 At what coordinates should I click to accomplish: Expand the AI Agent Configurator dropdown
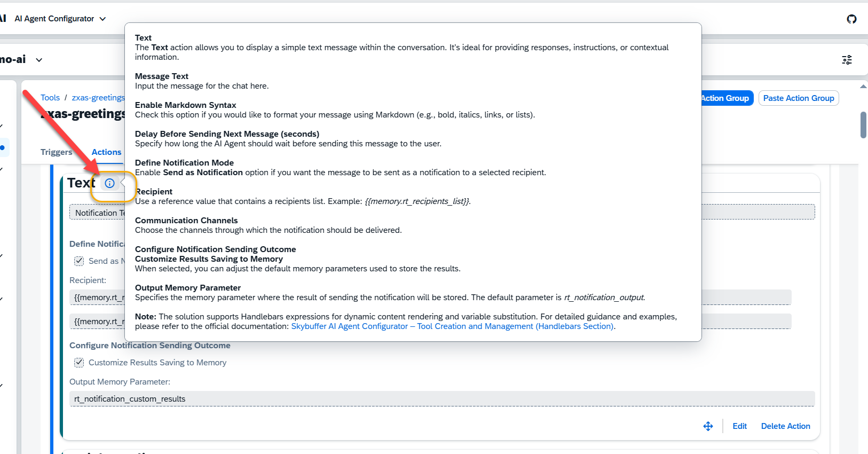(x=102, y=19)
